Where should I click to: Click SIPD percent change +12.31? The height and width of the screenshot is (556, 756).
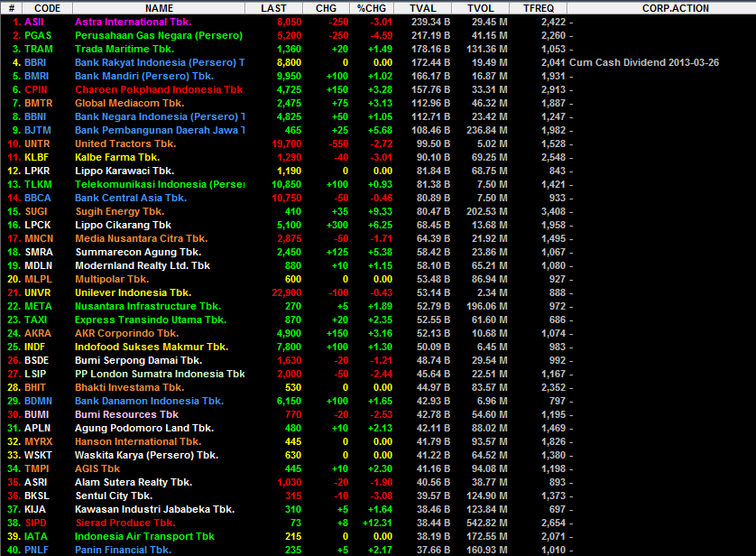tap(377, 523)
